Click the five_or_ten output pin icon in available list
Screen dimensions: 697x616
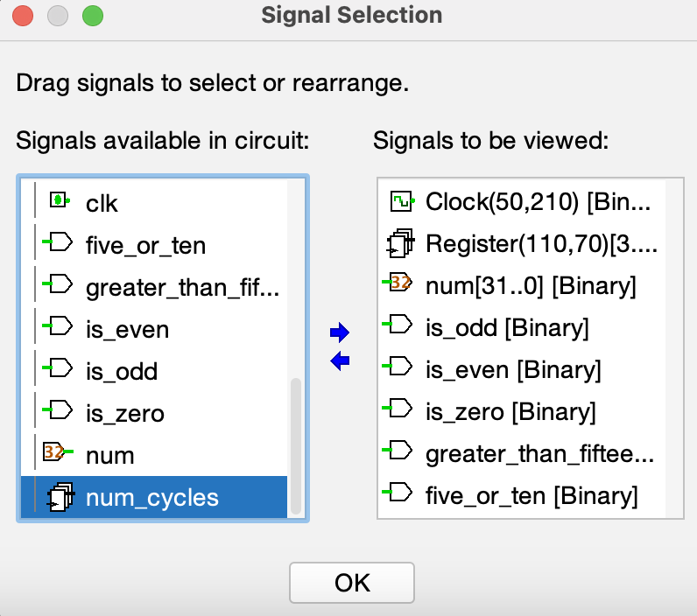pos(58,243)
